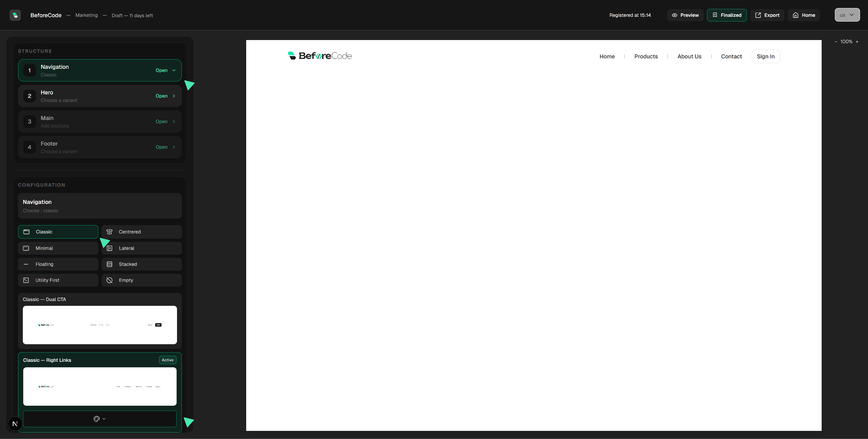Select the Lateral navigation variant
Image resolution: width=868 pixels, height=439 pixels.
tap(142, 248)
